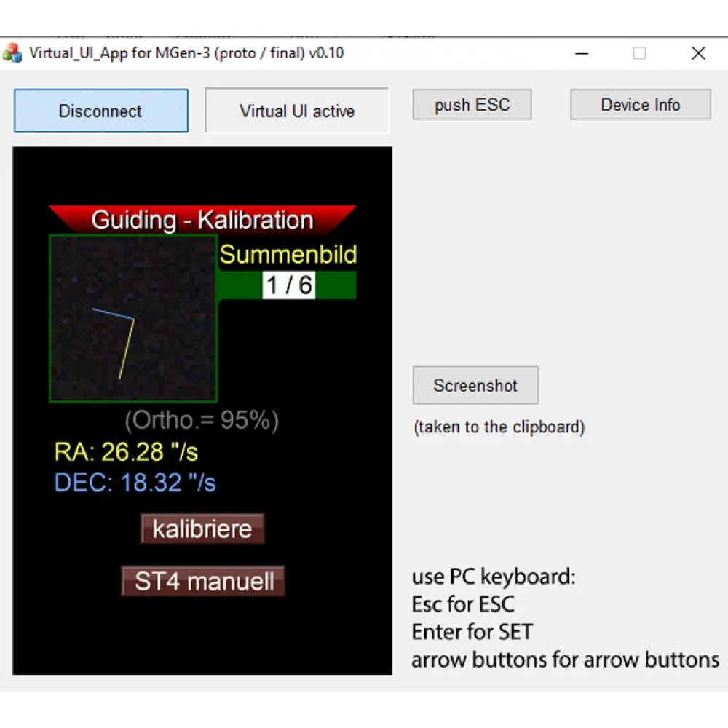Take a Screenshot to clipboard
This screenshot has width=728, height=728.
pos(475,385)
